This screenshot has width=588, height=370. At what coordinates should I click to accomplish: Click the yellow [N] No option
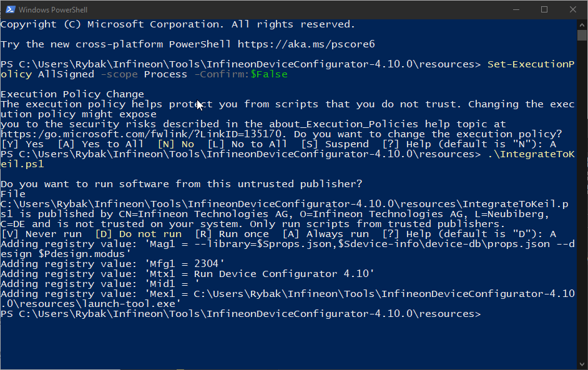[175, 144]
